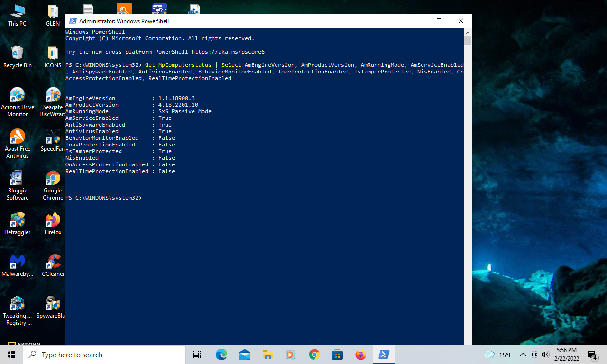607x364 pixels.
Task: Open Microsoft Edge from the taskbar
Action: coord(221,355)
